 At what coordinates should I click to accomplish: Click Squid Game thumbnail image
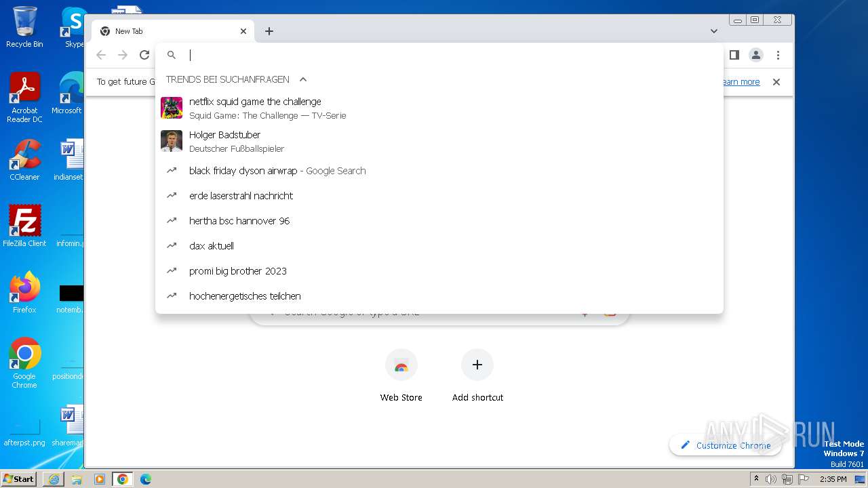click(172, 108)
